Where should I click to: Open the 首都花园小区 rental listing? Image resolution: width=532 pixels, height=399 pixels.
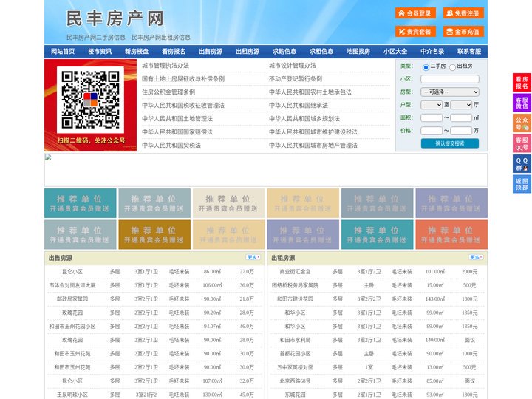click(x=295, y=353)
